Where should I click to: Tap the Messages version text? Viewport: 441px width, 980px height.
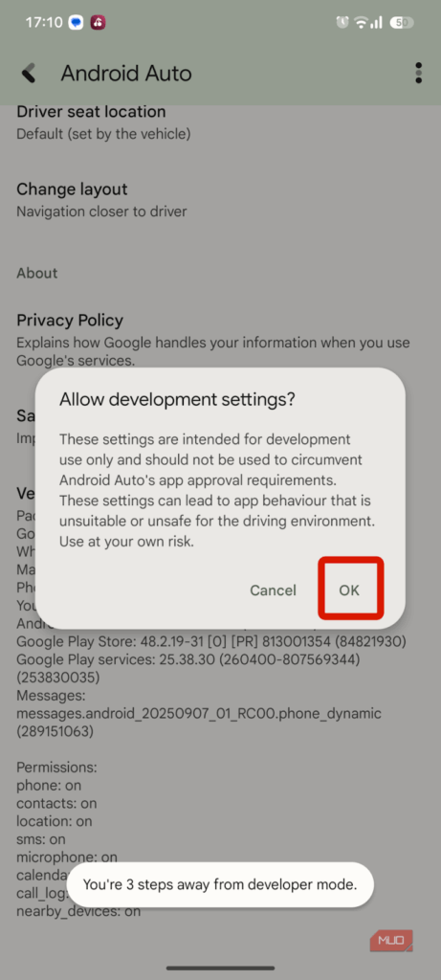[x=199, y=713]
